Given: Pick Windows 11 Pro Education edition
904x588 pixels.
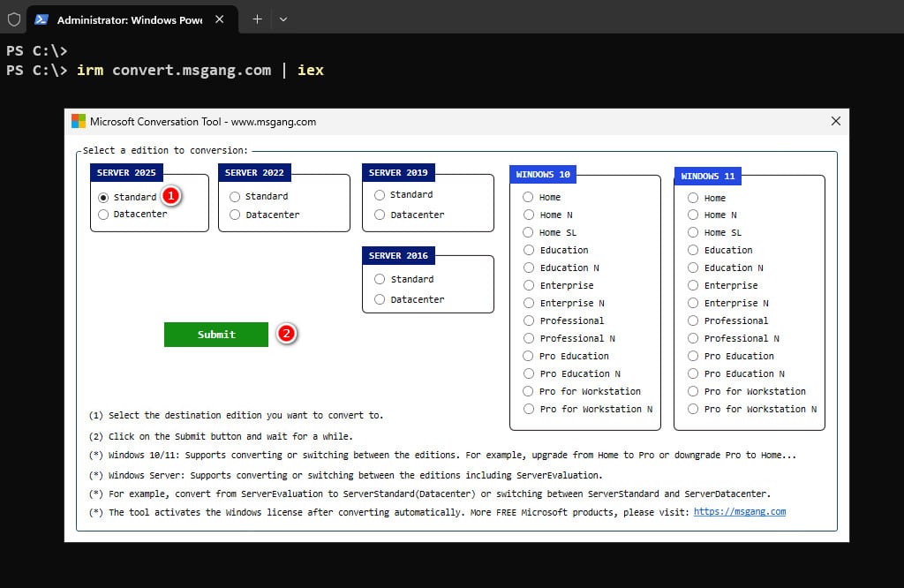Looking at the screenshot, I should click(693, 356).
